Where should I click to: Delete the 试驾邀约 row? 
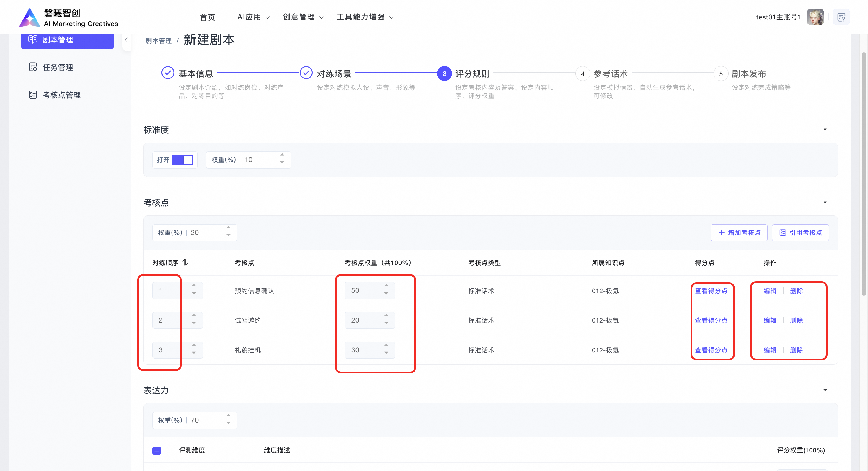[796, 320]
